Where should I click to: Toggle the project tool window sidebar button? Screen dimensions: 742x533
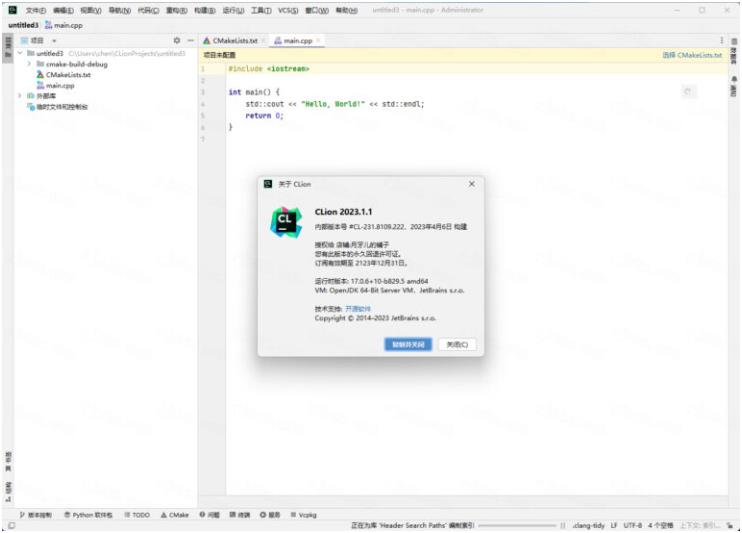pos(8,48)
